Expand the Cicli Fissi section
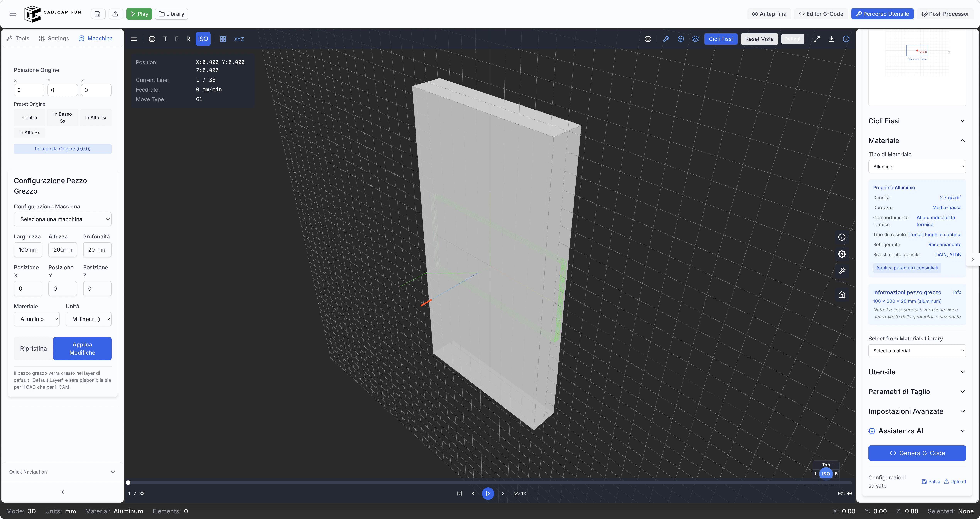The image size is (980, 519). pos(917,121)
